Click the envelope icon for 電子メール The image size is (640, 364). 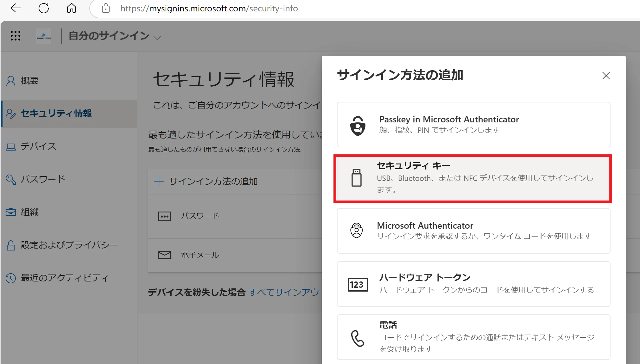(x=165, y=255)
